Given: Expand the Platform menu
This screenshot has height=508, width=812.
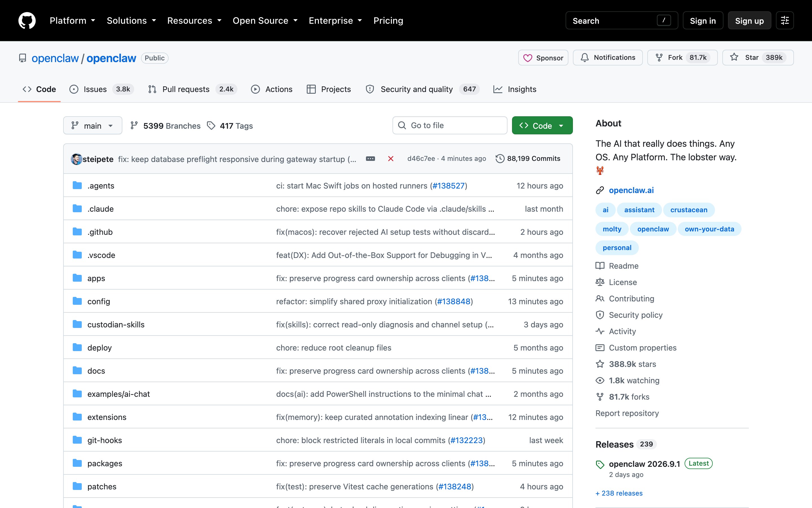Looking at the screenshot, I should point(72,21).
